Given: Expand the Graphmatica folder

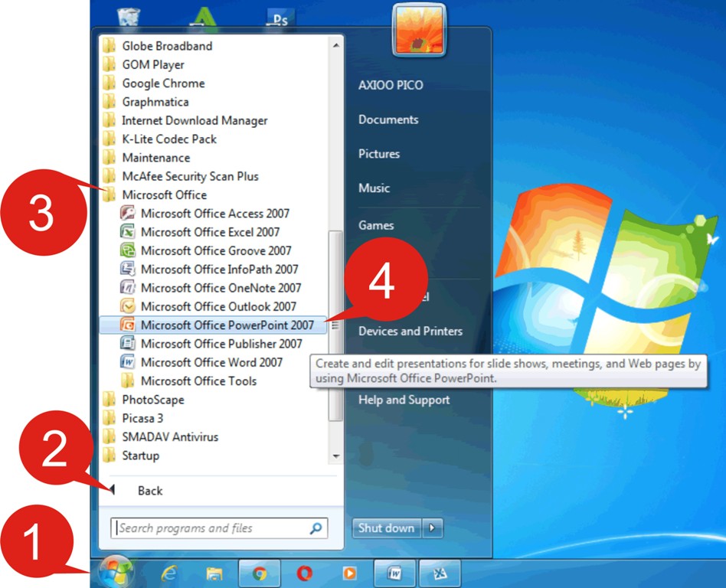Looking at the screenshot, I should pyautogui.click(x=146, y=102).
